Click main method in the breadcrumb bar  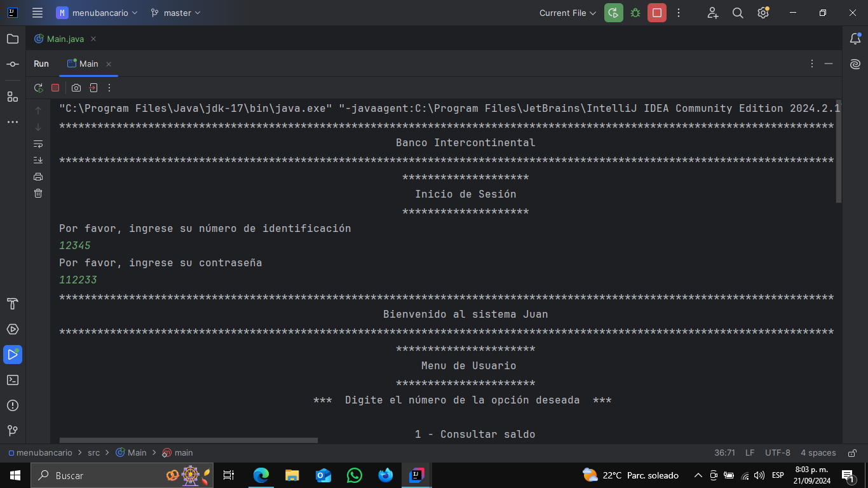[x=177, y=452]
